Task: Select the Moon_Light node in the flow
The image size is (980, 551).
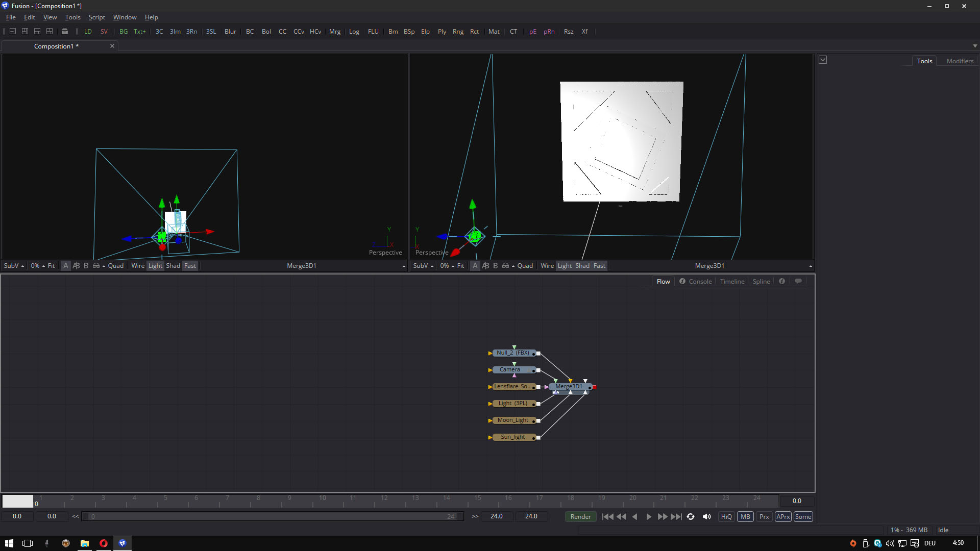Action: tap(513, 420)
